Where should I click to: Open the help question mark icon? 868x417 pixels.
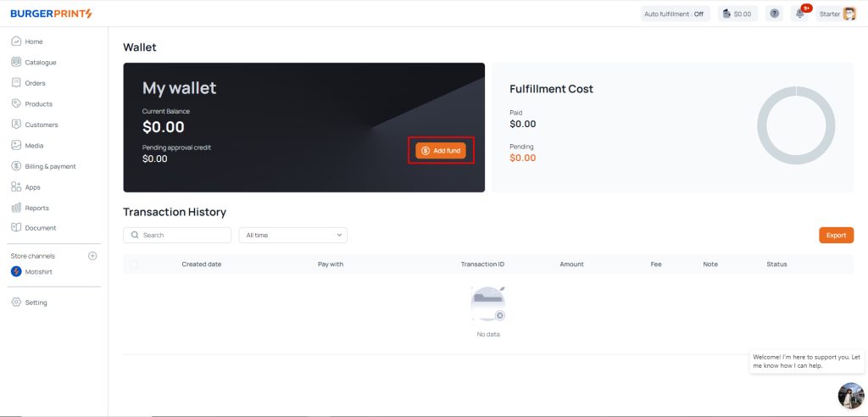(774, 14)
